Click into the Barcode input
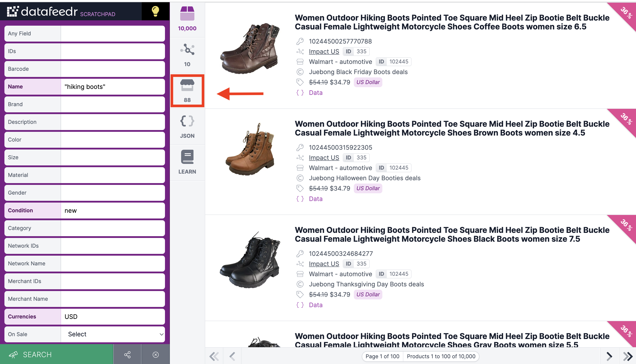The image size is (636, 364). [x=113, y=69]
